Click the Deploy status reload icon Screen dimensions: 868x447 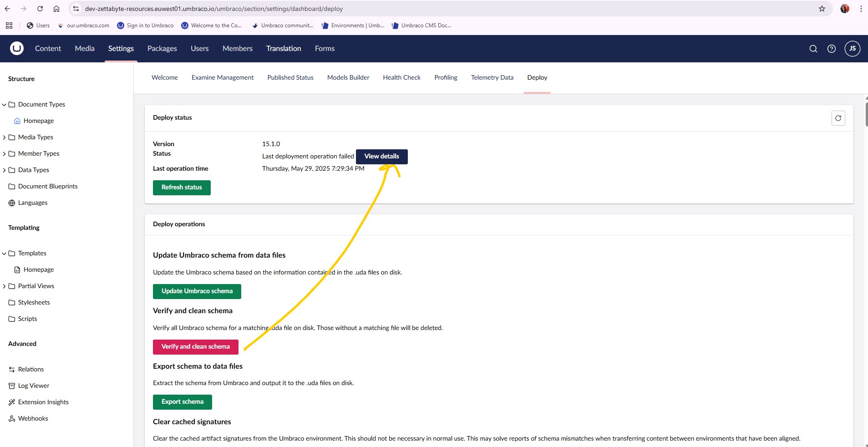coord(838,118)
